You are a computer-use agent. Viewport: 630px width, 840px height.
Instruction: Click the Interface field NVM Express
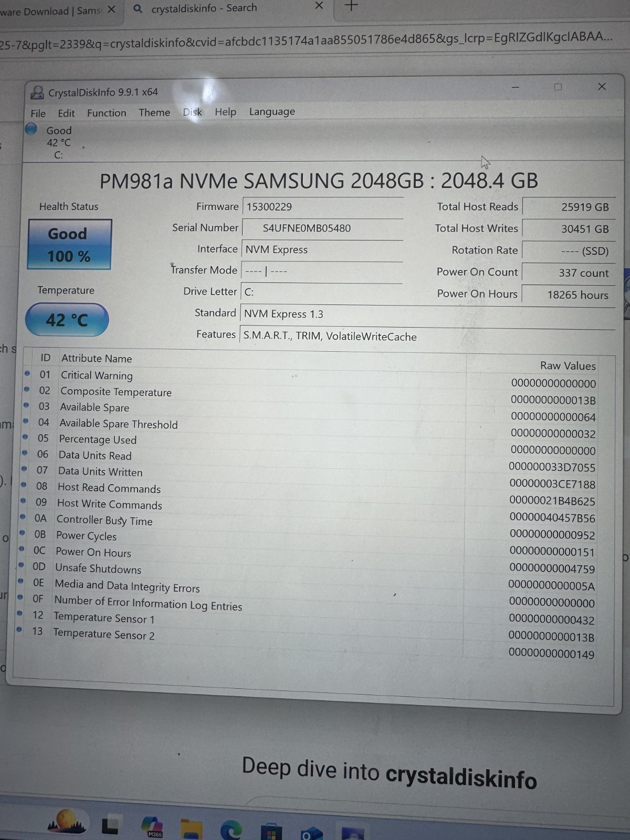pyautogui.click(x=322, y=250)
